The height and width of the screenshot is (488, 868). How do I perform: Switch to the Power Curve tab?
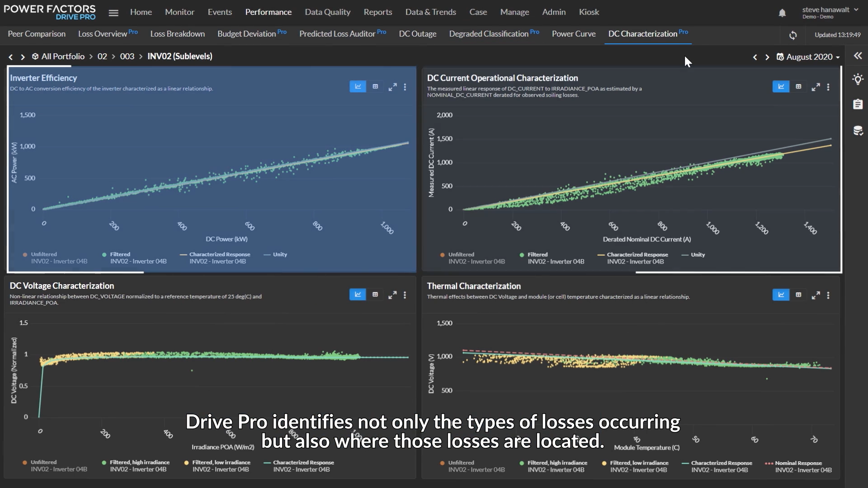coord(573,34)
